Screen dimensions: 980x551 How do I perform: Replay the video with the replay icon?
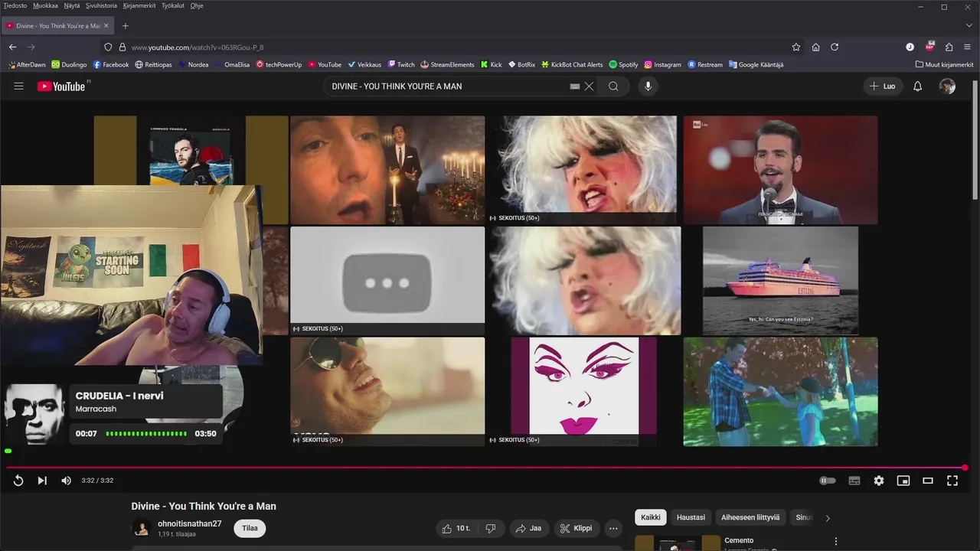pos(18,481)
